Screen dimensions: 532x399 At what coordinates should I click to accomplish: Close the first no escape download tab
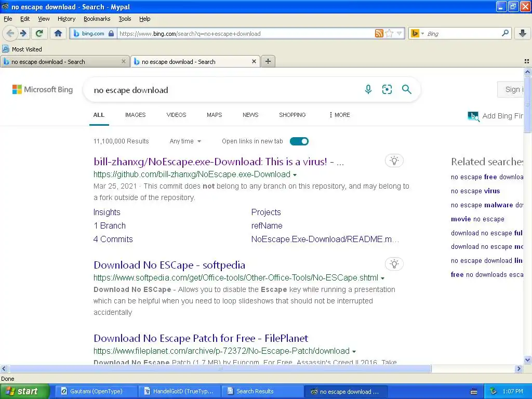(x=124, y=61)
